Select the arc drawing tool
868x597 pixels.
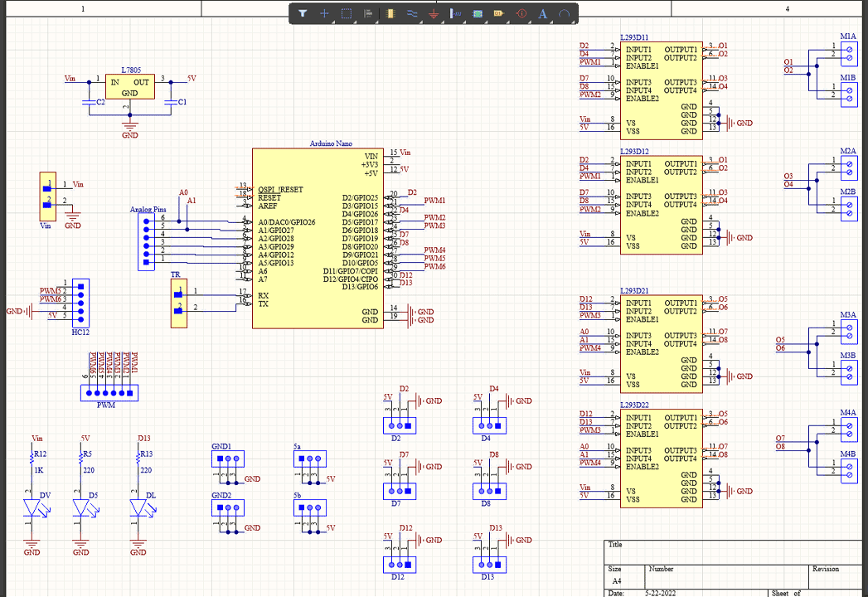point(566,13)
